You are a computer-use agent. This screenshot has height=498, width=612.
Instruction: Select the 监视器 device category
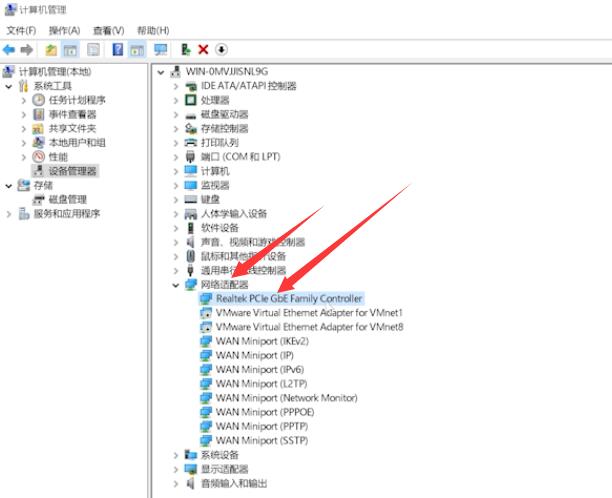[215, 185]
